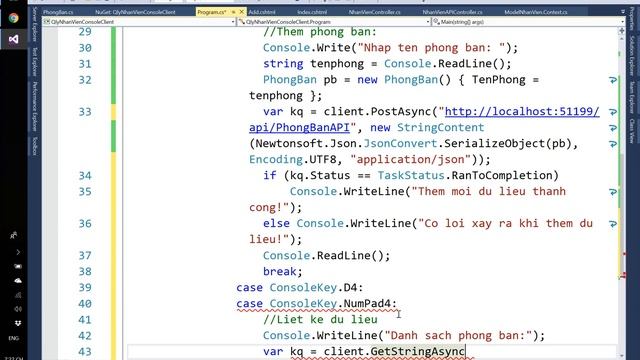Click line number 43 in margin
Viewport: 640px width, 360px height.
click(x=85, y=351)
